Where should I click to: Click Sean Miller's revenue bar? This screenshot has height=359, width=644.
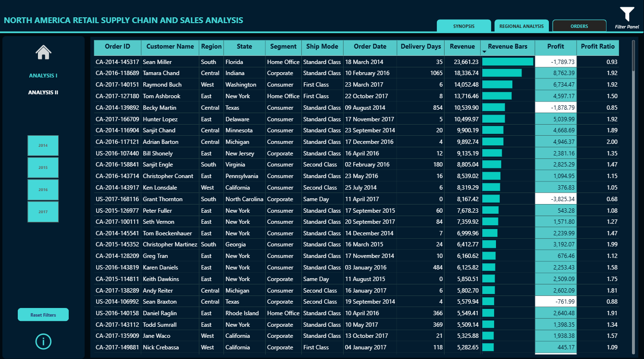(508, 62)
